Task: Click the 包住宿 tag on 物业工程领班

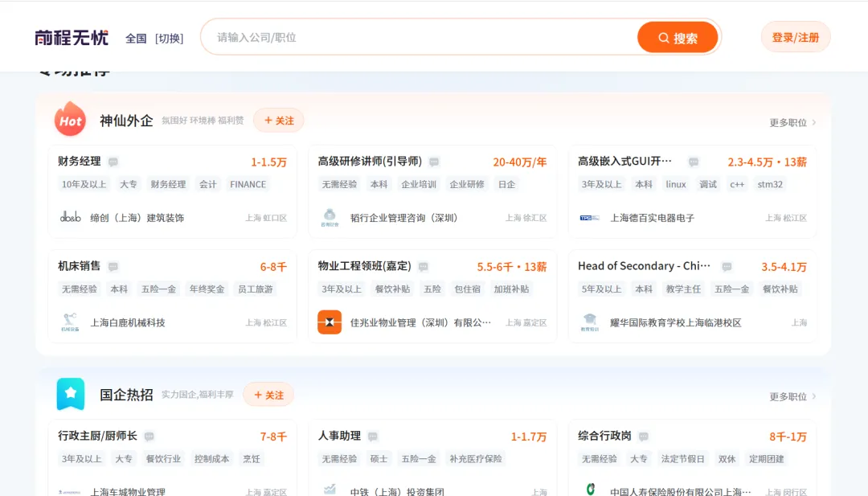Action: [x=467, y=289]
